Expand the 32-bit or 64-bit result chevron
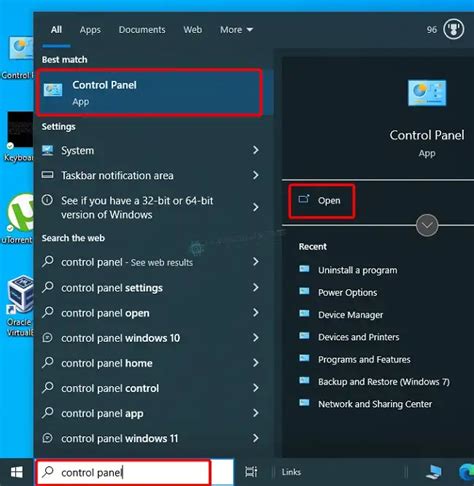Image resolution: width=474 pixels, height=486 pixels. (x=256, y=207)
